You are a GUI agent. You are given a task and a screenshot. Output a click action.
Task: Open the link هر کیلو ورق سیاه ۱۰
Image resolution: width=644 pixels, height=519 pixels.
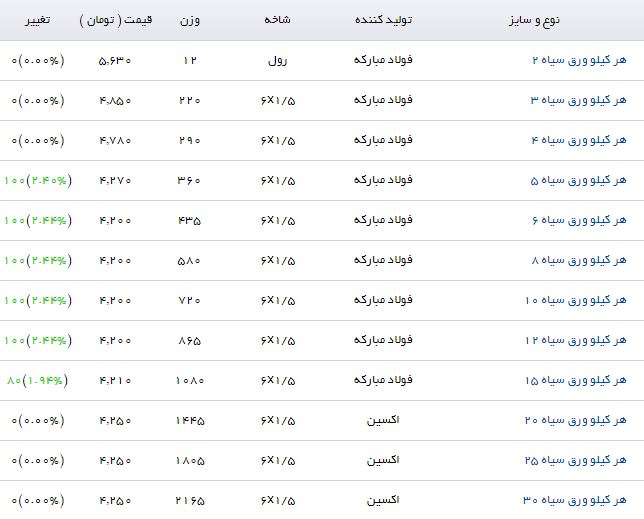(x=575, y=301)
